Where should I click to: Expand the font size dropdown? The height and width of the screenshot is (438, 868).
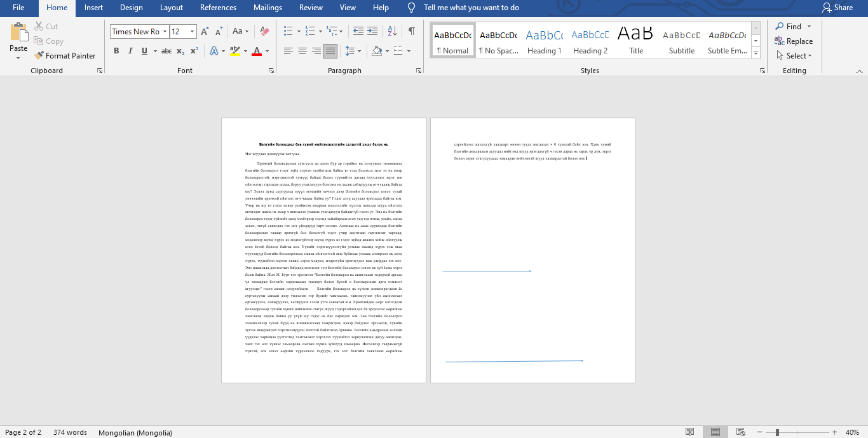(192, 31)
